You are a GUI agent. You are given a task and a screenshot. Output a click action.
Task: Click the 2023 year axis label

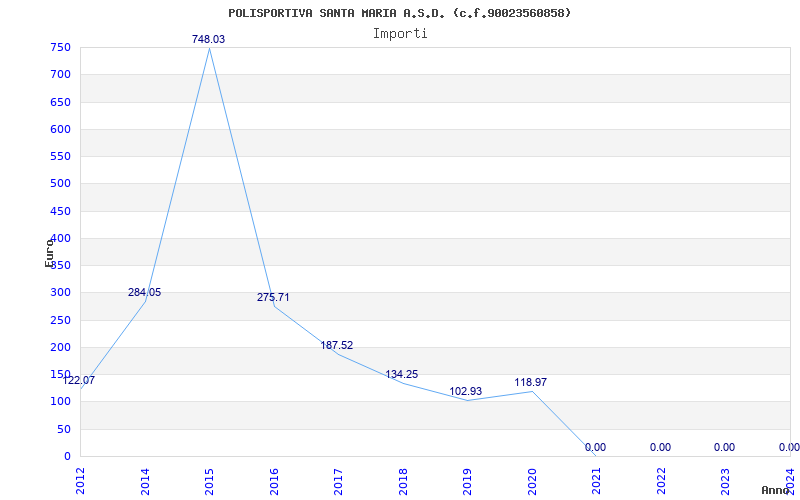(726, 481)
